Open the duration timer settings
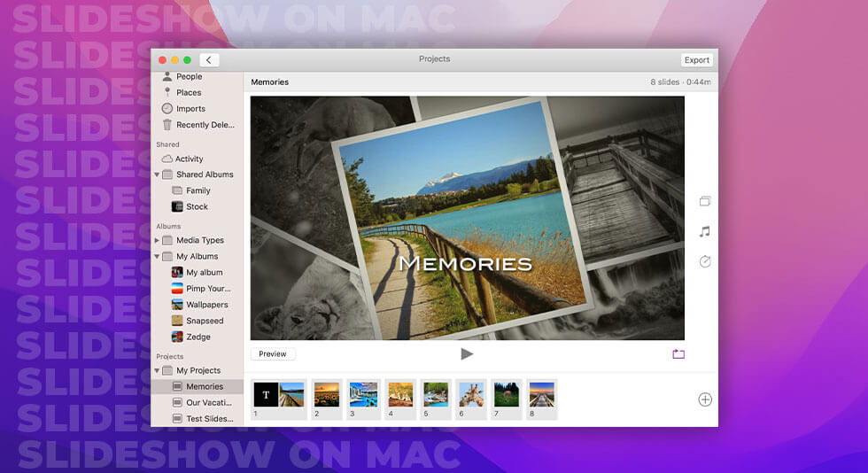Viewport: 868px width, 473px height. click(705, 261)
